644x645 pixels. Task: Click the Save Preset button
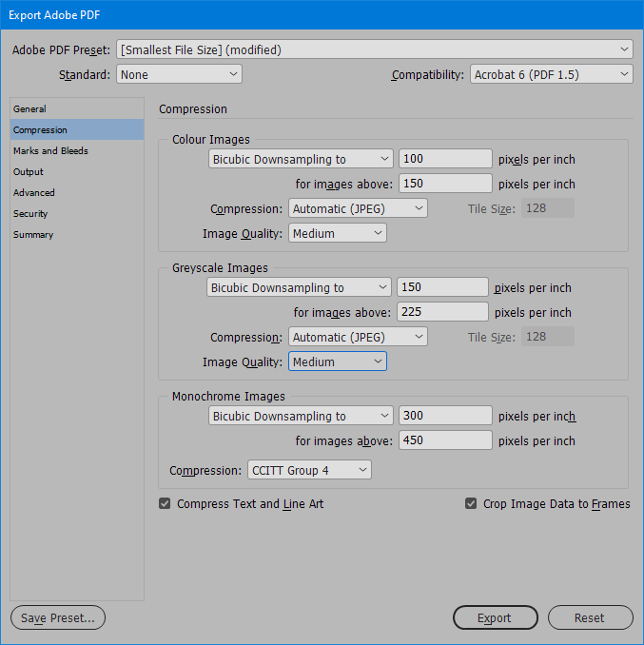[58, 617]
